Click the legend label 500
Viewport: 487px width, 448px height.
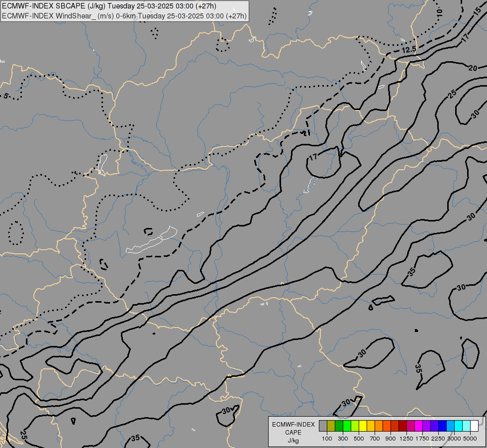[359, 439]
